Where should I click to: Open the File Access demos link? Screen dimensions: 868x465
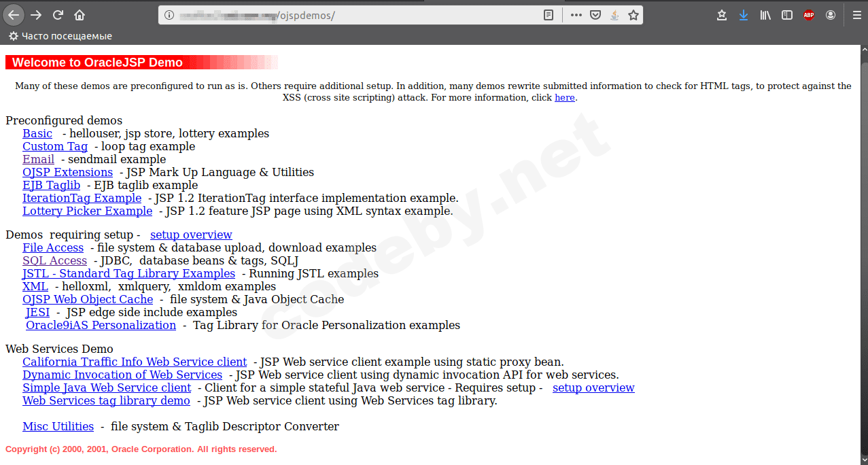(53, 248)
